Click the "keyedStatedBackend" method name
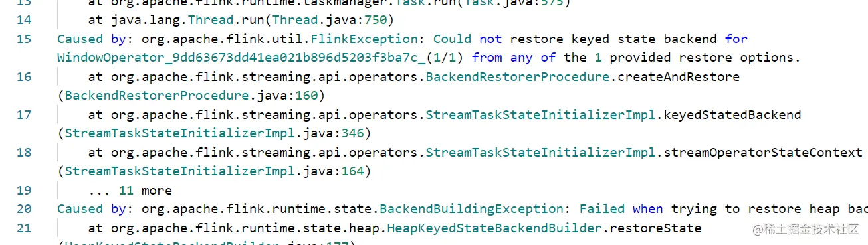 click(732, 115)
